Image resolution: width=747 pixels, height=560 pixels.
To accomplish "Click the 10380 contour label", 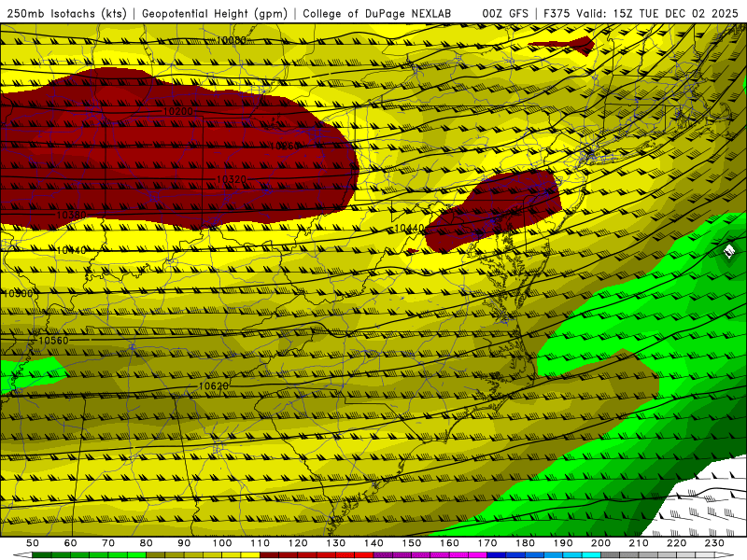I will [71, 215].
